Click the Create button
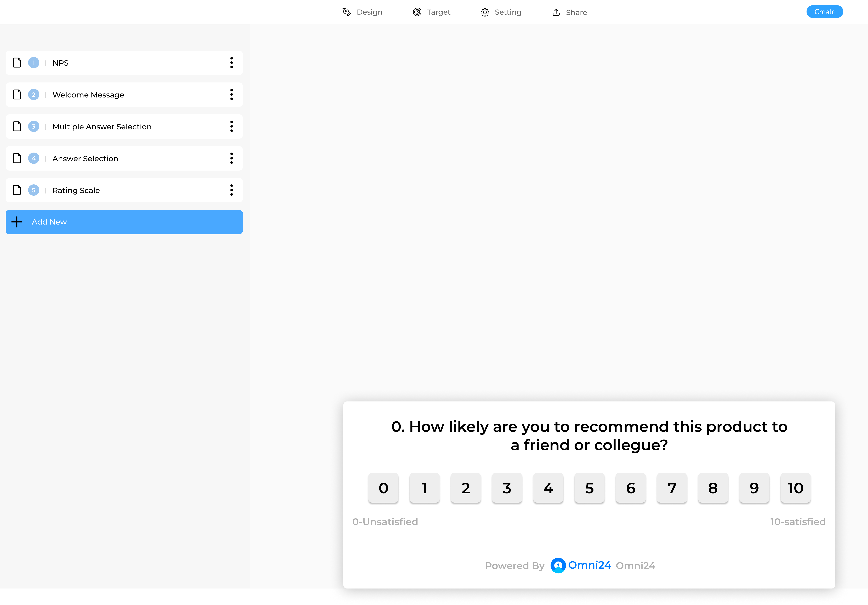 point(825,12)
